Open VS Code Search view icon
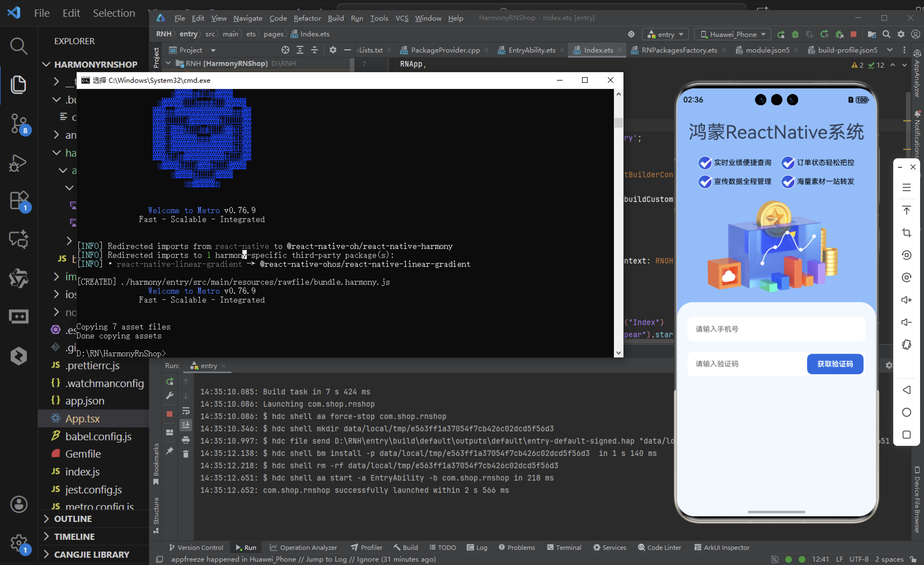The image size is (924, 565). click(18, 46)
